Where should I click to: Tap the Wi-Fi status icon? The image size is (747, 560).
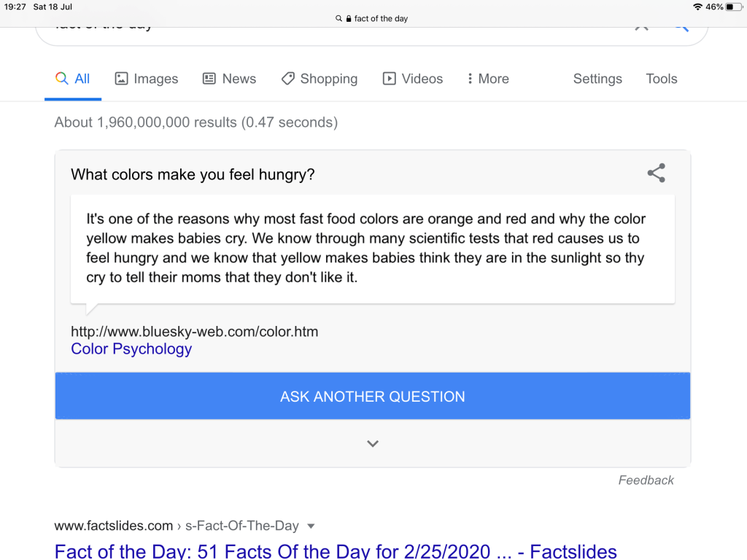point(697,7)
